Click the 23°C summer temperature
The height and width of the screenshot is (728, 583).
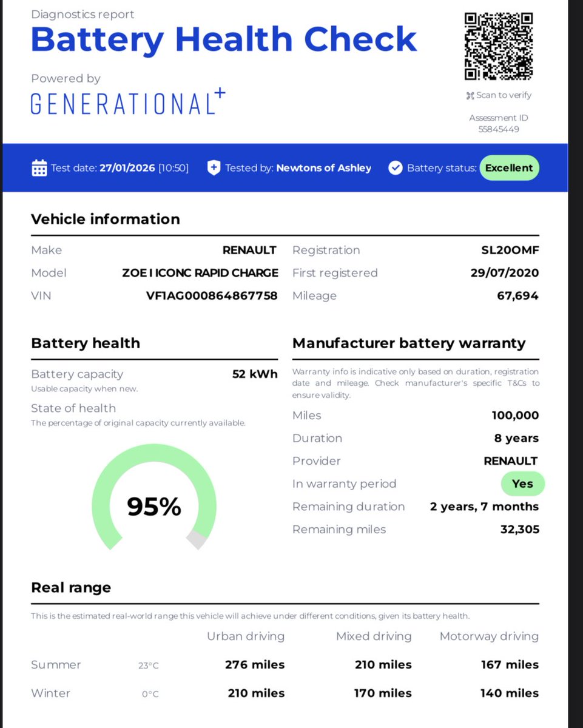tap(148, 666)
